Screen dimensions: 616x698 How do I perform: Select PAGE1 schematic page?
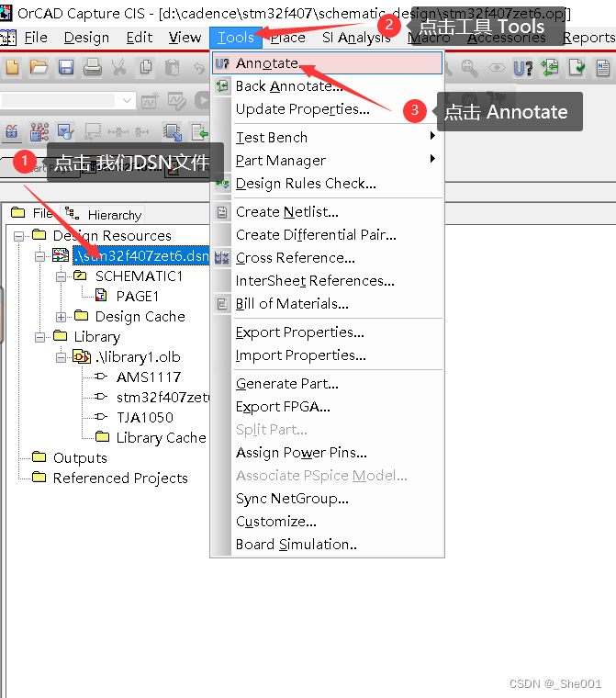coord(137,296)
